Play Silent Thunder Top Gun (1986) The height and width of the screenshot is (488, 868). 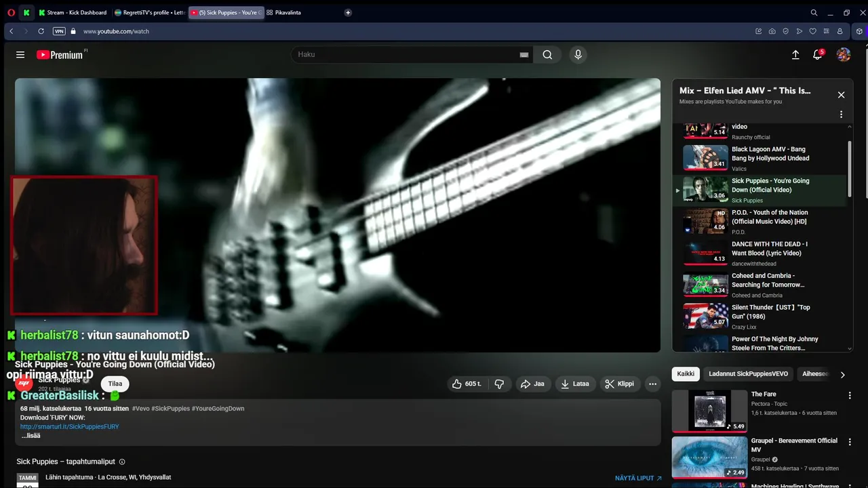[x=759, y=317]
